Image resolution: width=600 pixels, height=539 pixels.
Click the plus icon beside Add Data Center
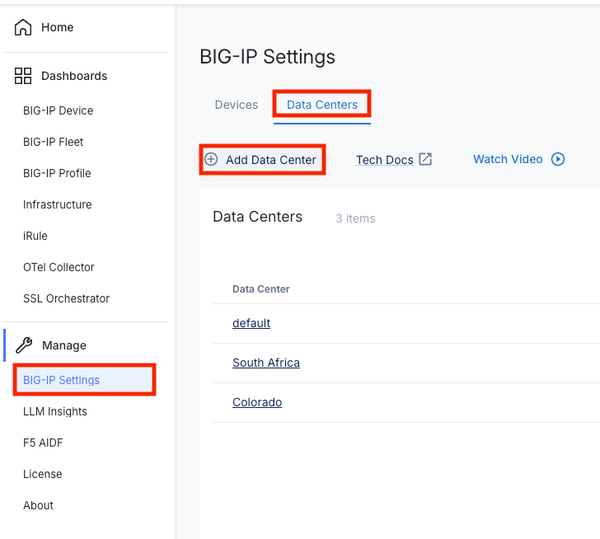tap(211, 159)
